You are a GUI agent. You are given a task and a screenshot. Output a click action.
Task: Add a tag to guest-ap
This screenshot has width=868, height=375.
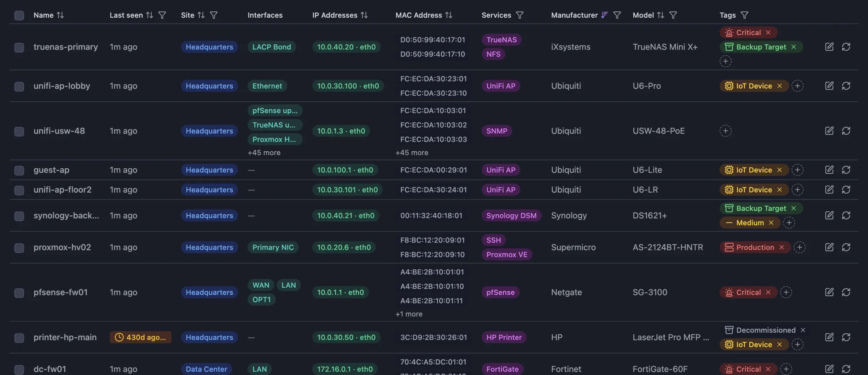(797, 170)
